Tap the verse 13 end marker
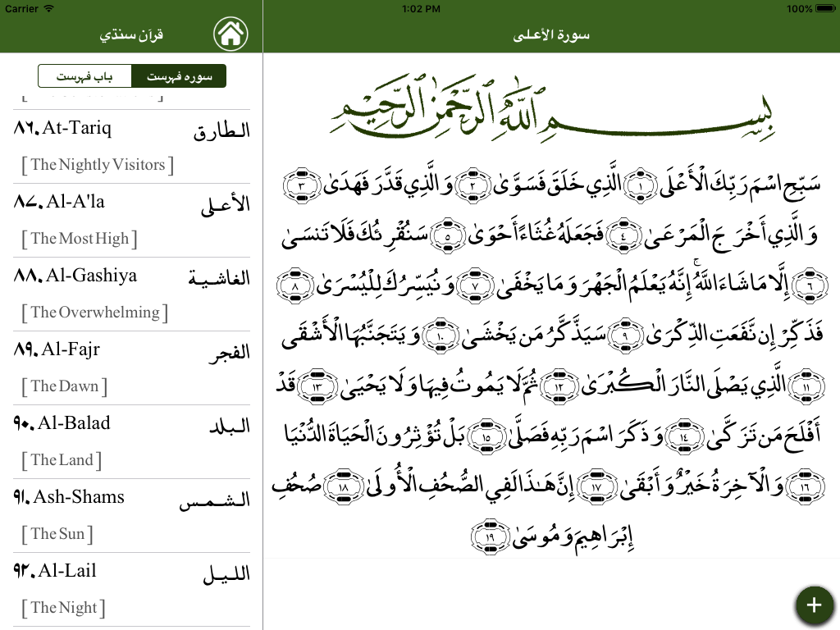The width and height of the screenshot is (840, 630). (x=317, y=386)
